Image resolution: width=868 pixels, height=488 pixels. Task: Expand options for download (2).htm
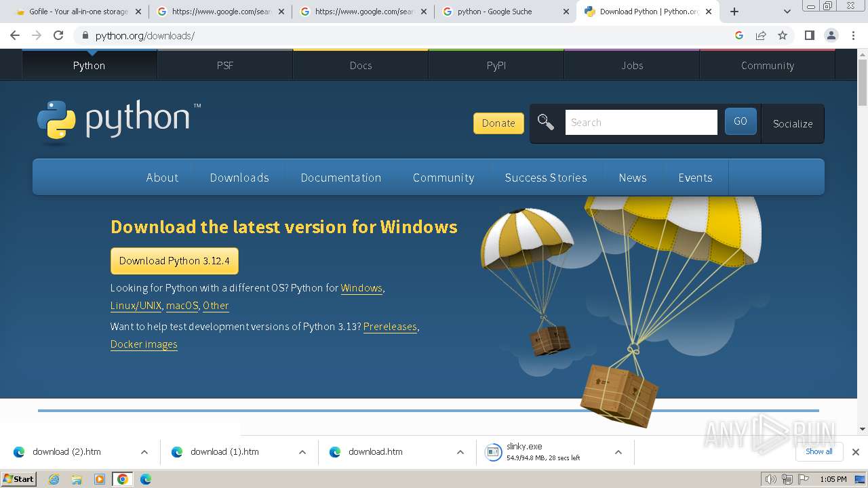click(144, 452)
